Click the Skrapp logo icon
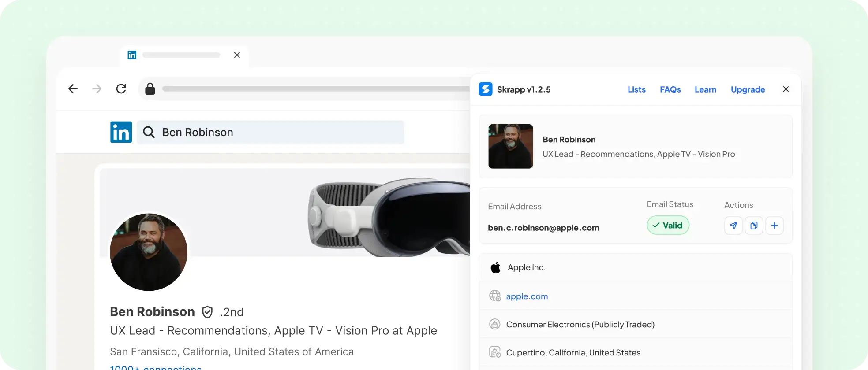 point(486,89)
